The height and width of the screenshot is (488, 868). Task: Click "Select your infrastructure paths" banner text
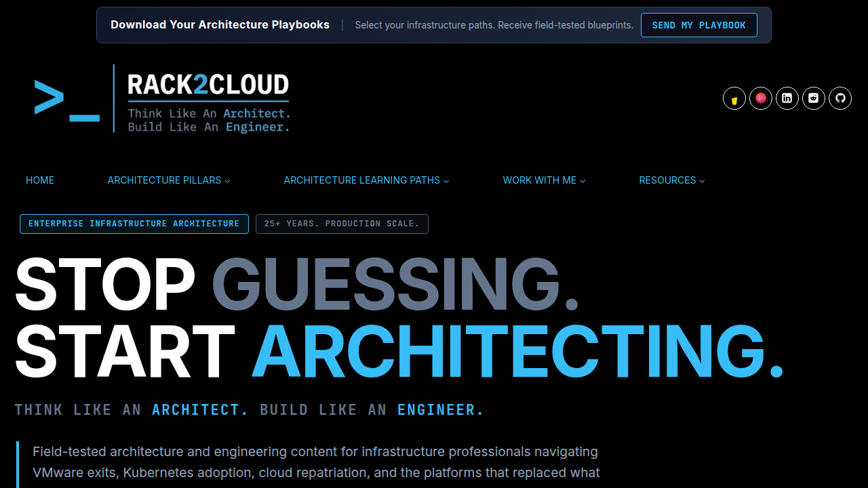point(494,25)
